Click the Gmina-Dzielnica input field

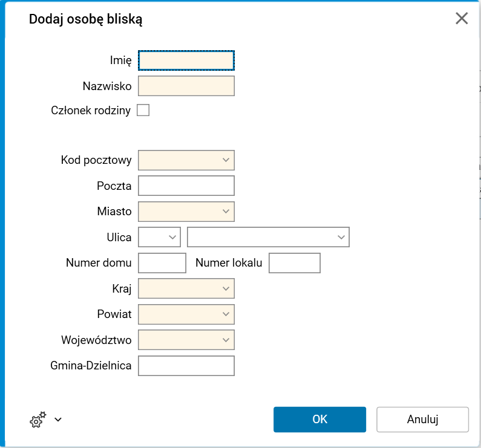[x=186, y=366]
